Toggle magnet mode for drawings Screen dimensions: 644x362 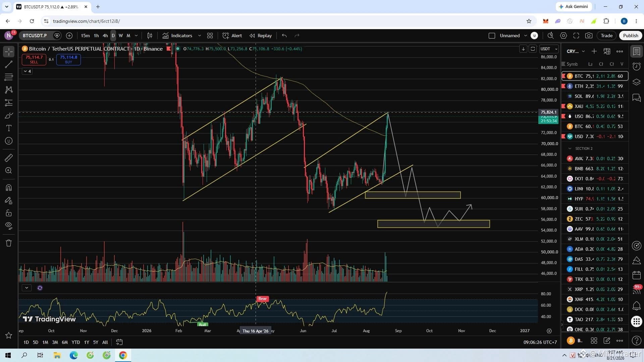point(9,188)
